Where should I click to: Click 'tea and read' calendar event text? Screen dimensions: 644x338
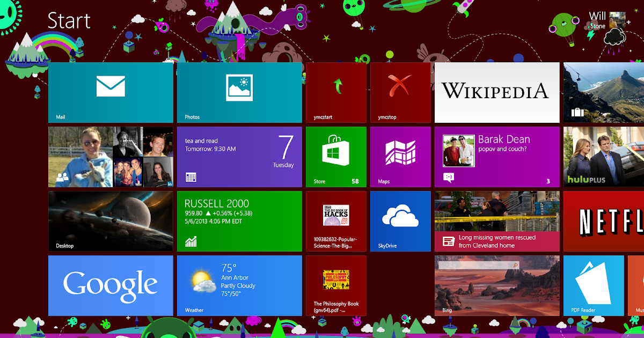(201, 141)
